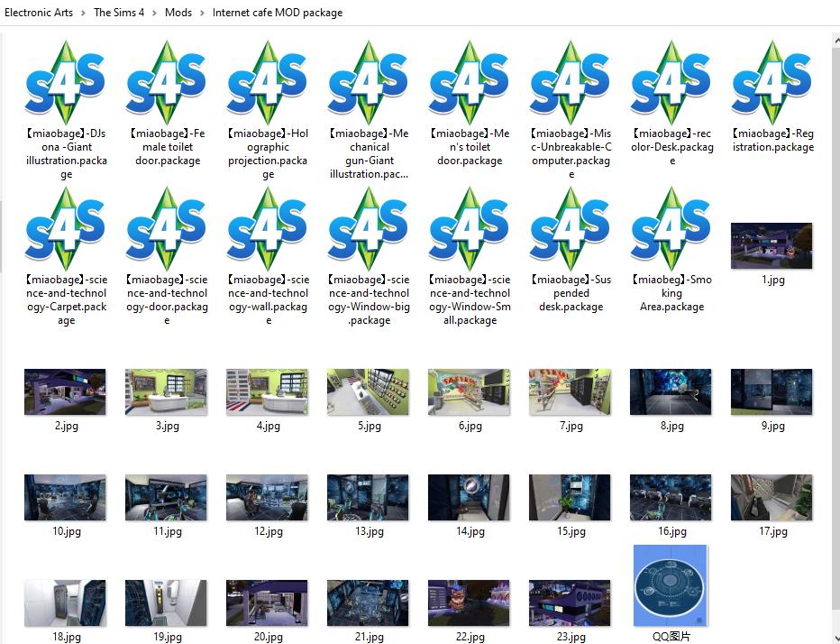Select science-and-technology-Carpet package icon

[65, 229]
